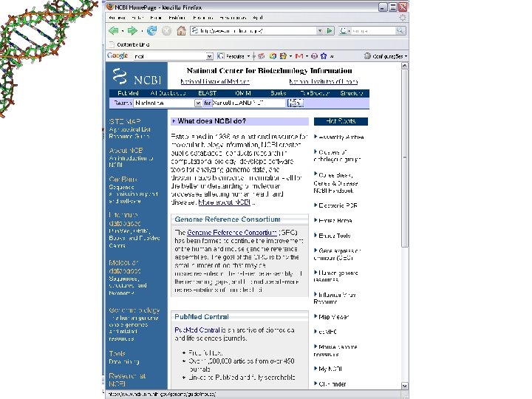Open the Gmail icon in Google toolbar
The width and height of the screenshot is (532, 399).
[x=299, y=56]
